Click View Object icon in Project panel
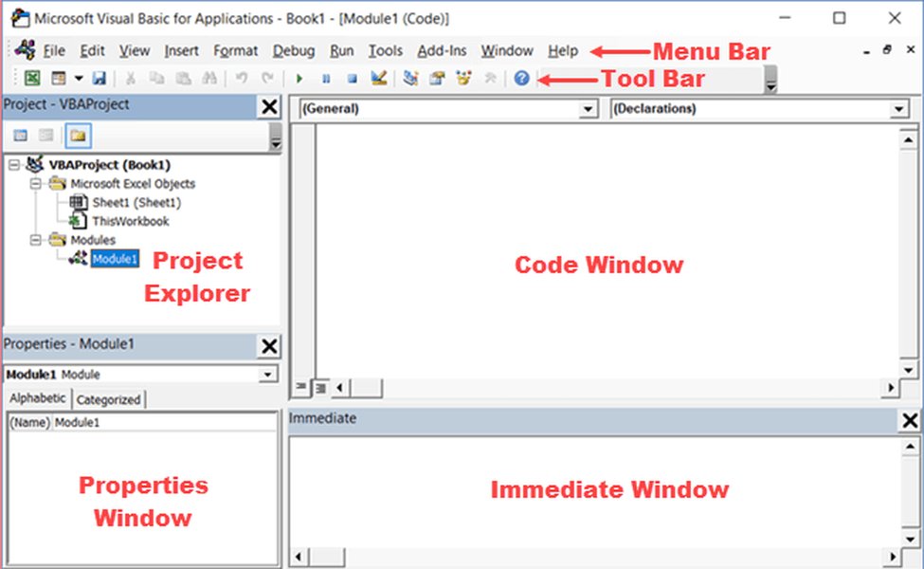924x569 pixels. click(x=46, y=136)
